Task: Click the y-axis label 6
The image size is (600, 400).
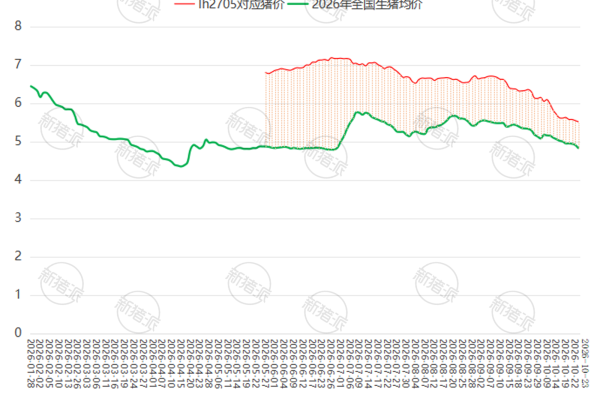Action: (x=18, y=103)
